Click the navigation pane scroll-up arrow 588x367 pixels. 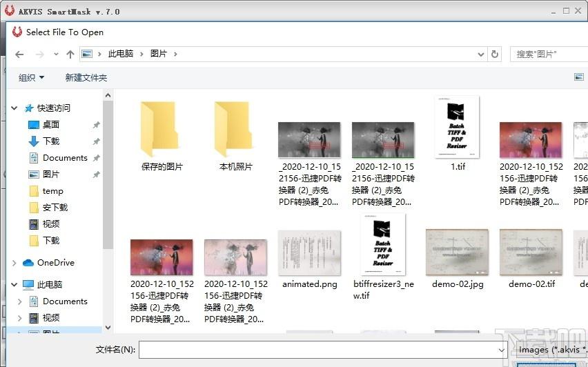pyautogui.click(x=108, y=95)
